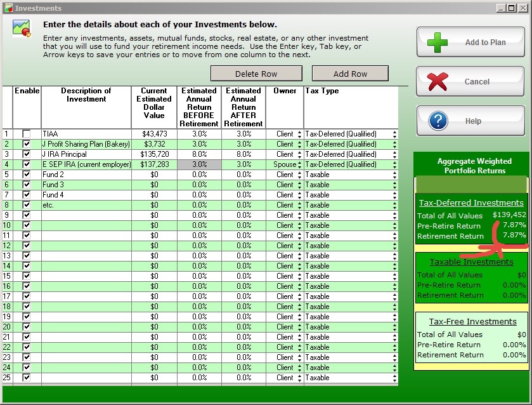Open the Tax-Deferred Investments link

[x=471, y=203]
